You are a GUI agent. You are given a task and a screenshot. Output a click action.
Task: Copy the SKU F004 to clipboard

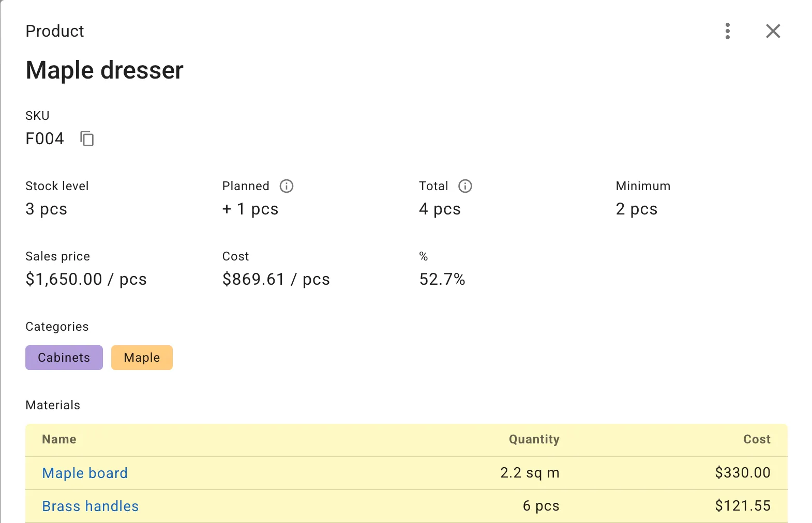(87, 139)
